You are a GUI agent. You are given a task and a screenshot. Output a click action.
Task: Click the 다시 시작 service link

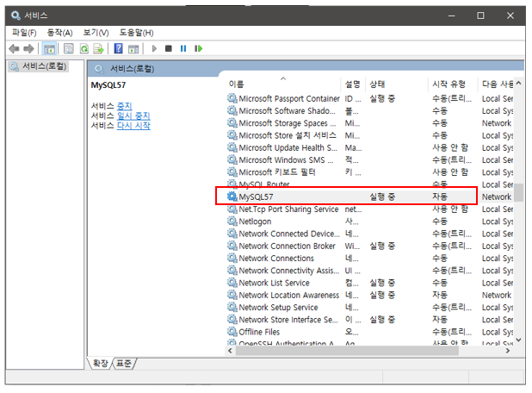133,126
